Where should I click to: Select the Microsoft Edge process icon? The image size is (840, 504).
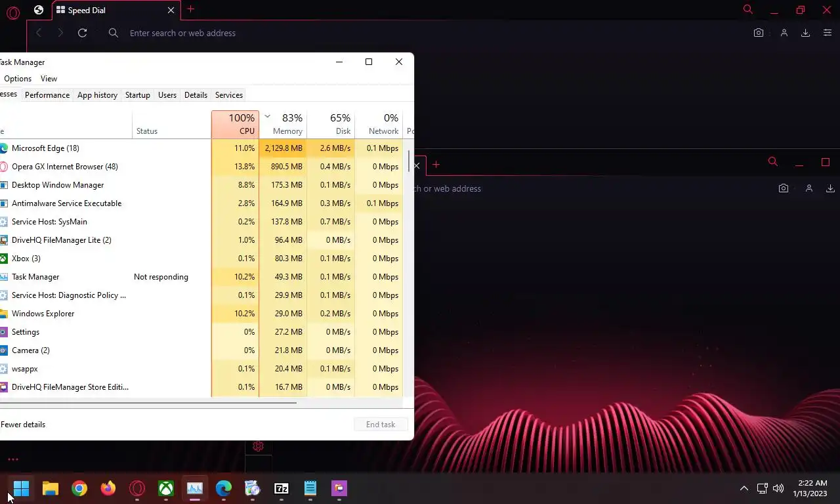(x=3, y=148)
